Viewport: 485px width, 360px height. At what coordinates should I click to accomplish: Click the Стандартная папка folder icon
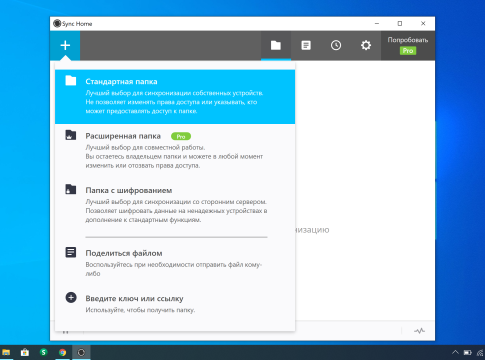pyautogui.click(x=71, y=81)
